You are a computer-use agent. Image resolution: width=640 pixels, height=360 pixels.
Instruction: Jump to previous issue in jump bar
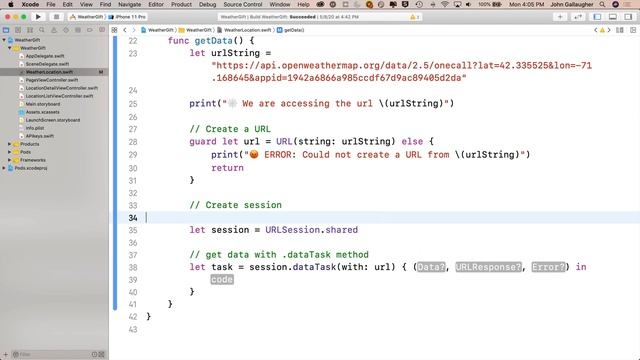(596, 30)
